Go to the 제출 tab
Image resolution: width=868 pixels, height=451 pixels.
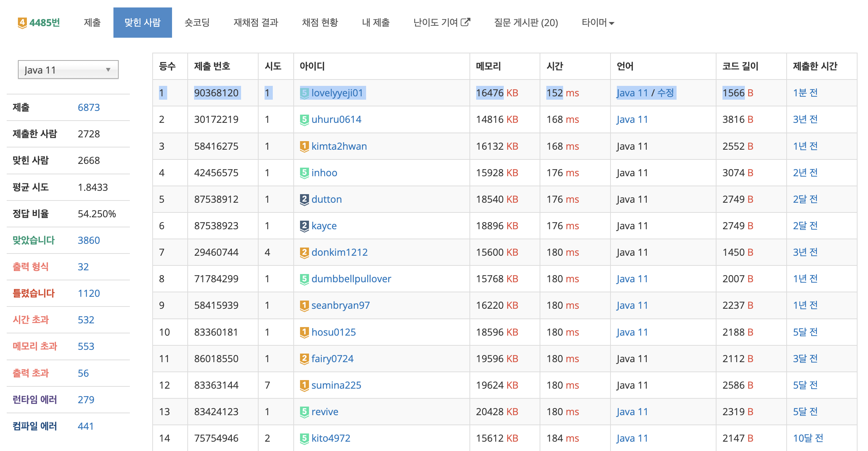[92, 23]
